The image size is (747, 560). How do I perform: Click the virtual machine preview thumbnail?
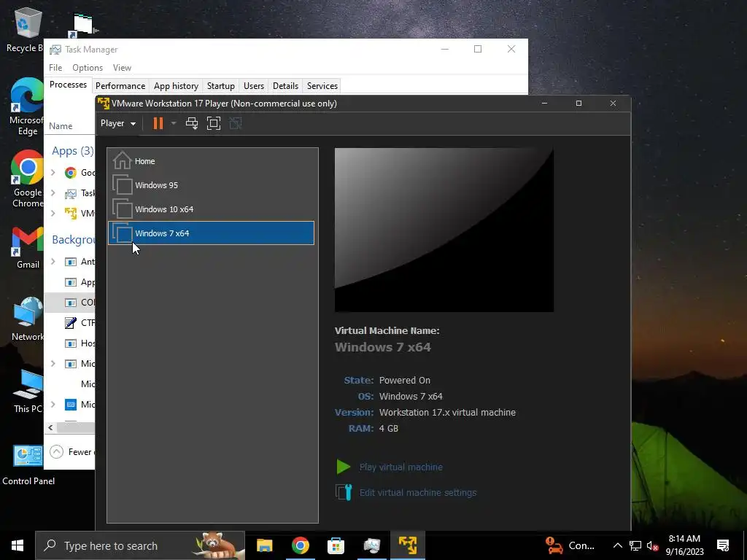tap(444, 230)
